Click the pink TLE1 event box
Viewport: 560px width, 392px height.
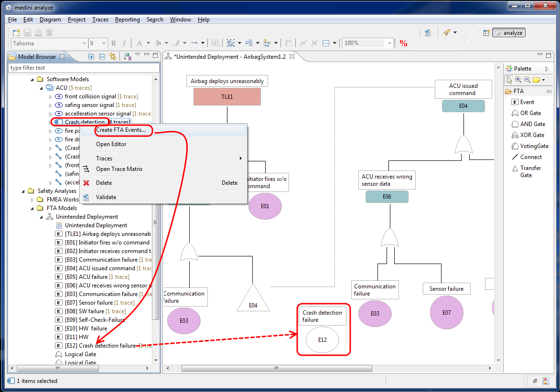[227, 97]
